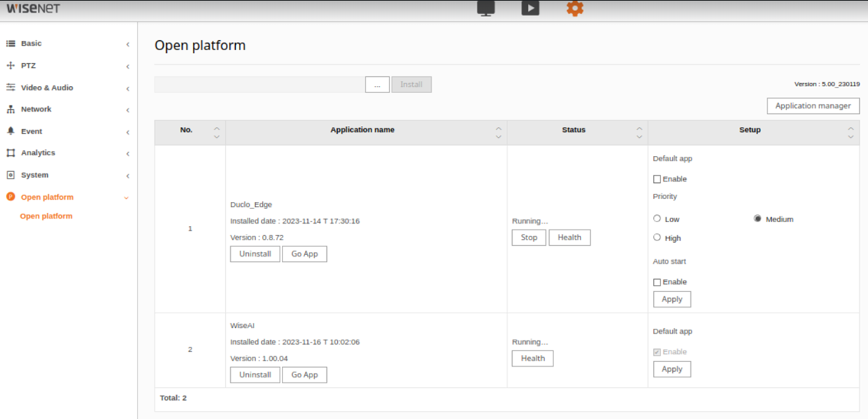The height and width of the screenshot is (419, 868).
Task: Click Installed date 2023-11-16 T 10:02:06
Action: point(295,342)
